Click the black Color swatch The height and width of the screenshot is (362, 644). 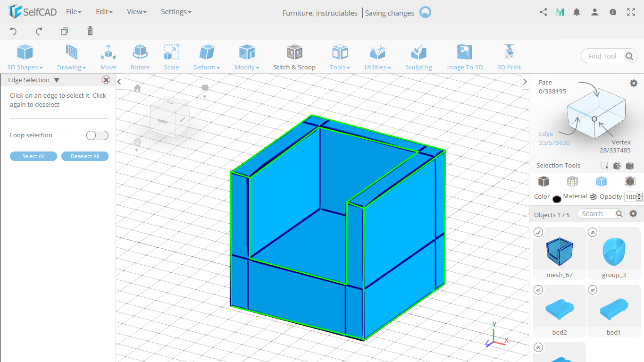pyautogui.click(x=557, y=199)
